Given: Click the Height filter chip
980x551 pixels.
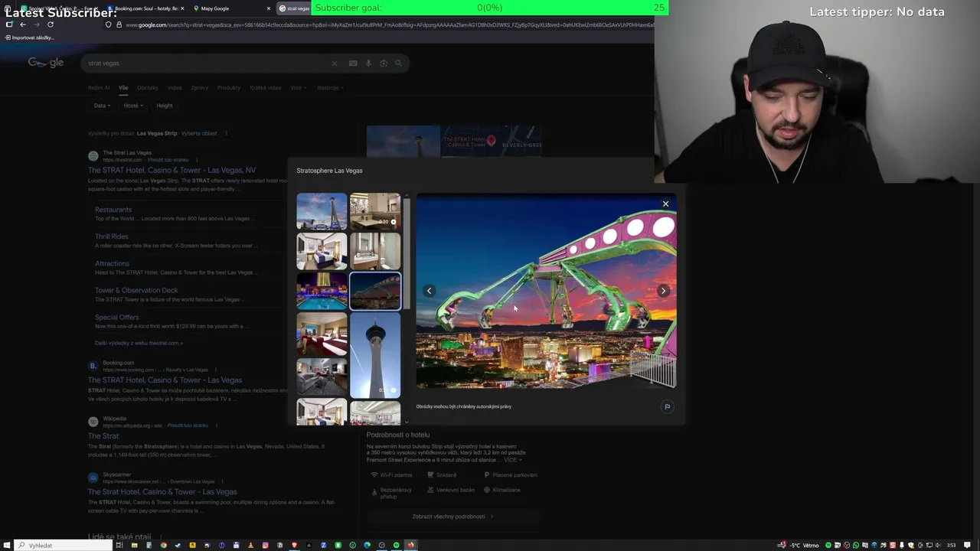Looking at the screenshot, I should 165,106.
